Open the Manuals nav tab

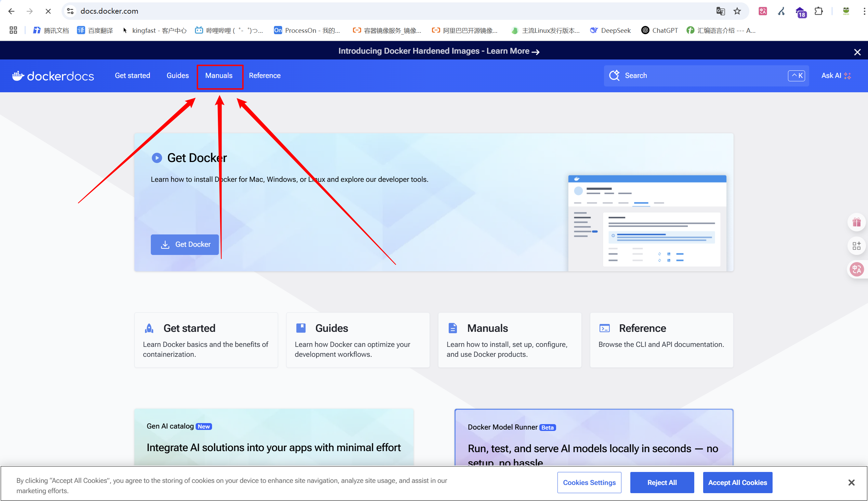pyautogui.click(x=219, y=76)
